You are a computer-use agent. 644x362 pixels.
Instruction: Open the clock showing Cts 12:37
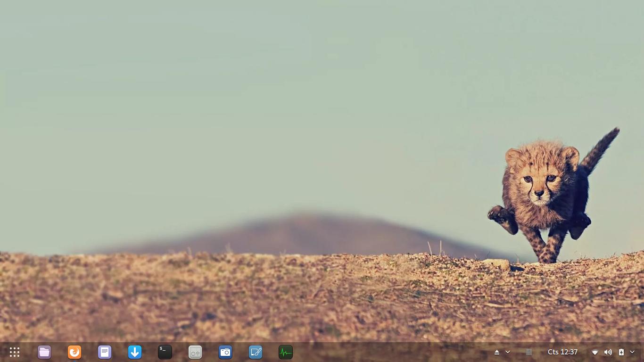point(562,352)
